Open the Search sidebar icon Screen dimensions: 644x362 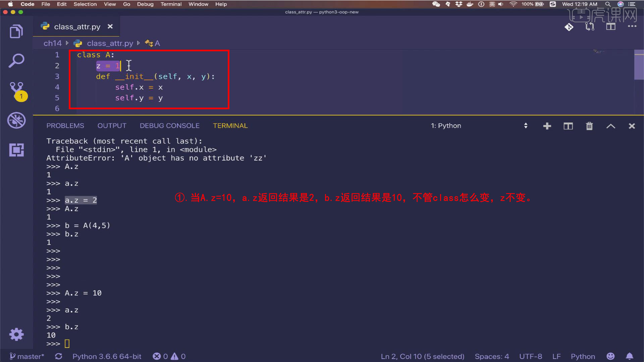[16, 61]
